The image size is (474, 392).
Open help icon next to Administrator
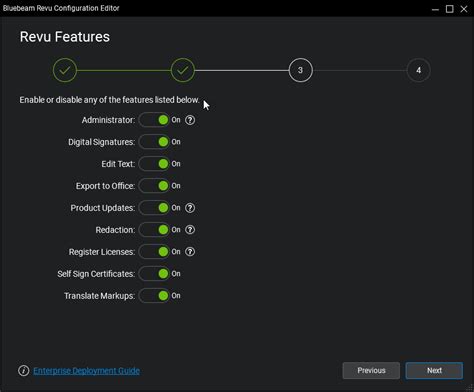point(190,120)
